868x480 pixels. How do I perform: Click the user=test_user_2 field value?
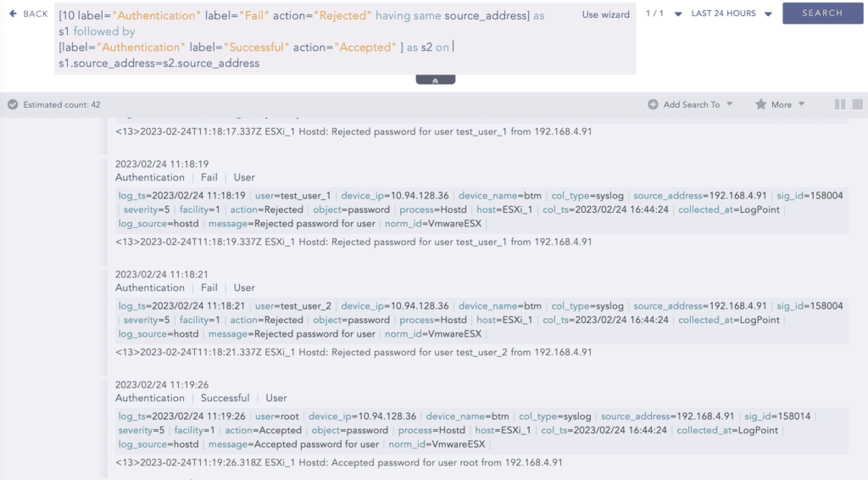[292, 306]
